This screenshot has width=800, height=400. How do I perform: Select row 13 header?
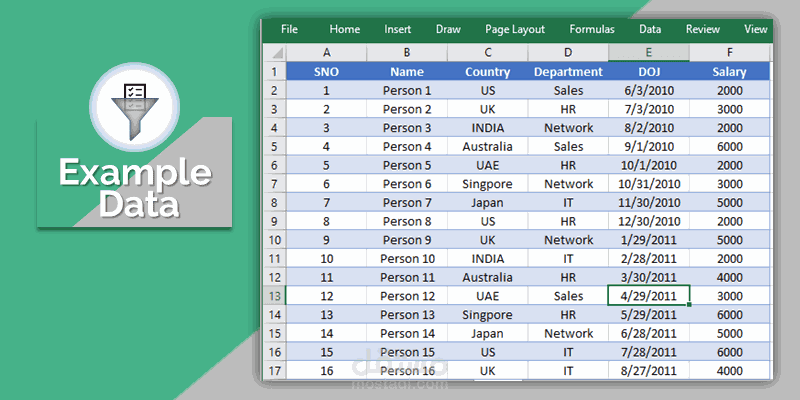click(x=275, y=296)
